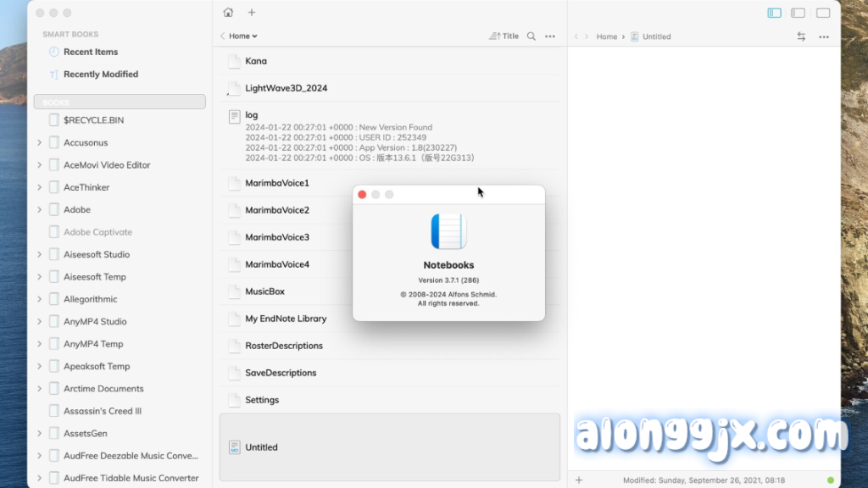Expand the Adobe book in sidebar
The image size is (868, 488).
(x=40, y=210)
